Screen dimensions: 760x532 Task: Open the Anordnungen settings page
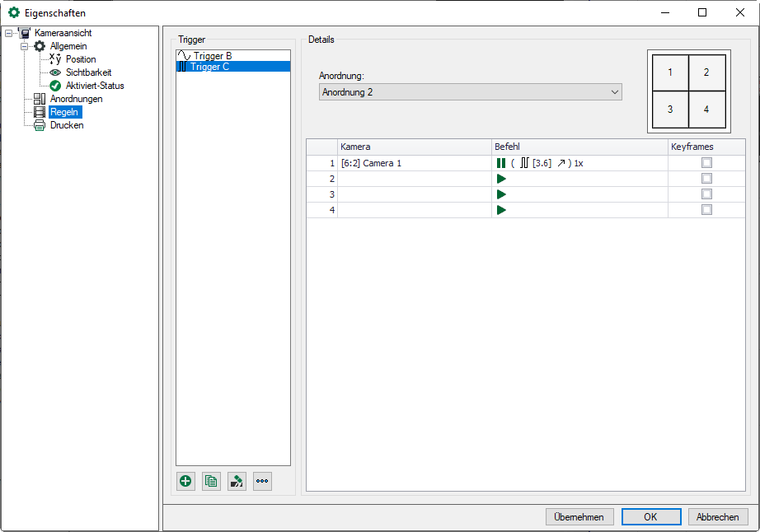click(x=76, y=99)
